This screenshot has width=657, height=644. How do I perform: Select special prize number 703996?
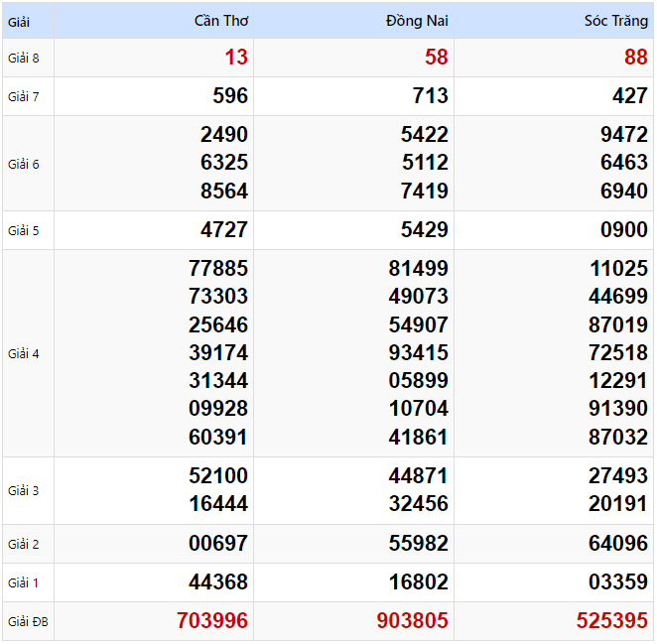(x=212, y=621)
